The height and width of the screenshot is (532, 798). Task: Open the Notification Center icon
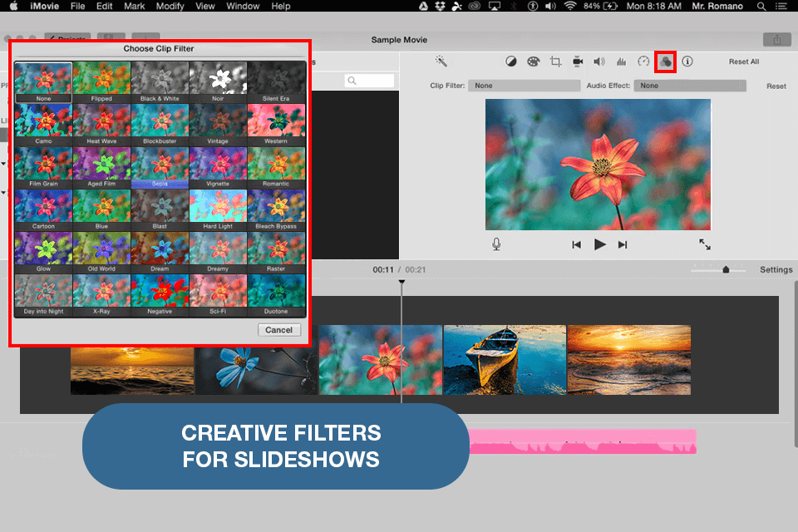click(x=781, y=6)
